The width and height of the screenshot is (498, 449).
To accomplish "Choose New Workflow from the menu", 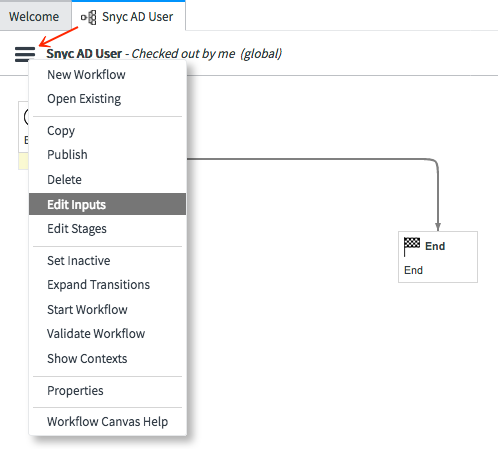I will point(107,75).
